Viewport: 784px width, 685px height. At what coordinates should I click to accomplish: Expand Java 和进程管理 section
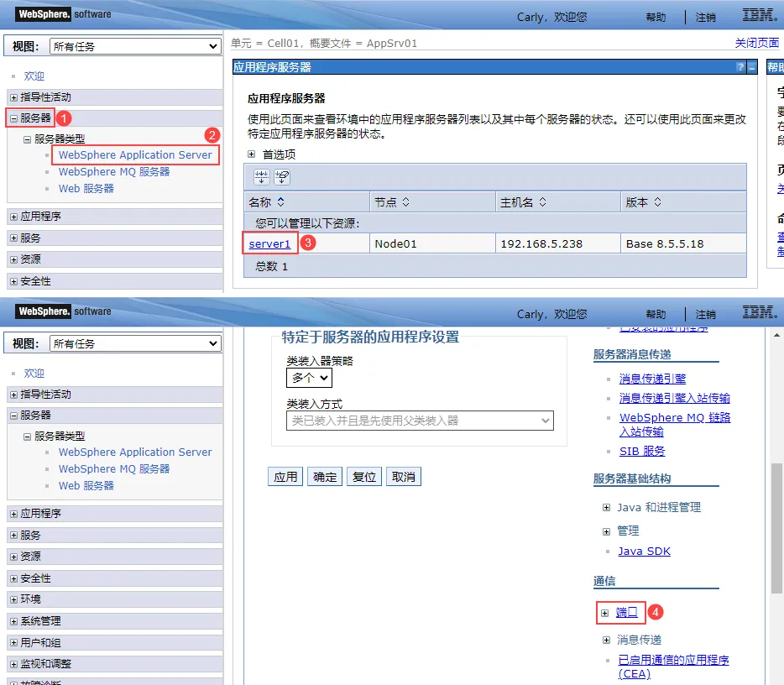[x=607, y=508]
